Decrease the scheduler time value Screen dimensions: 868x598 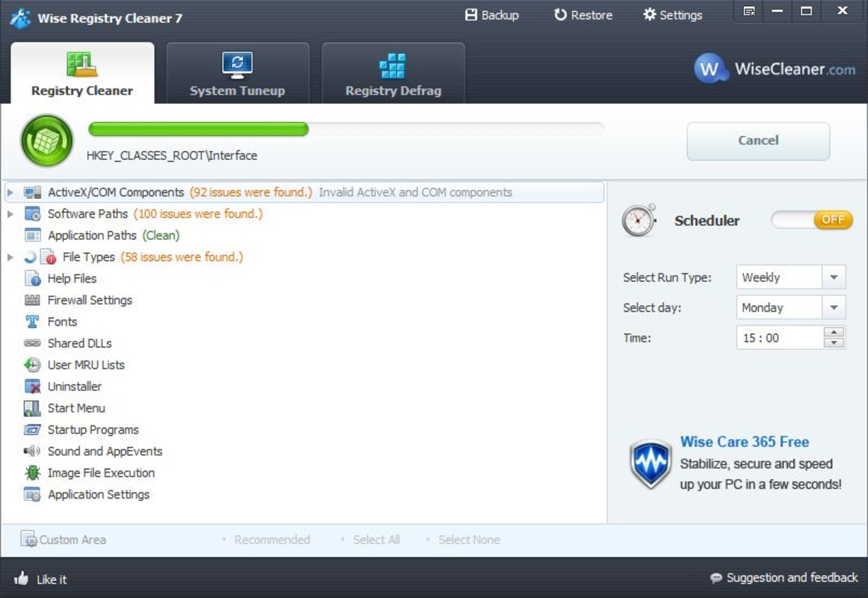coord(834,343)
